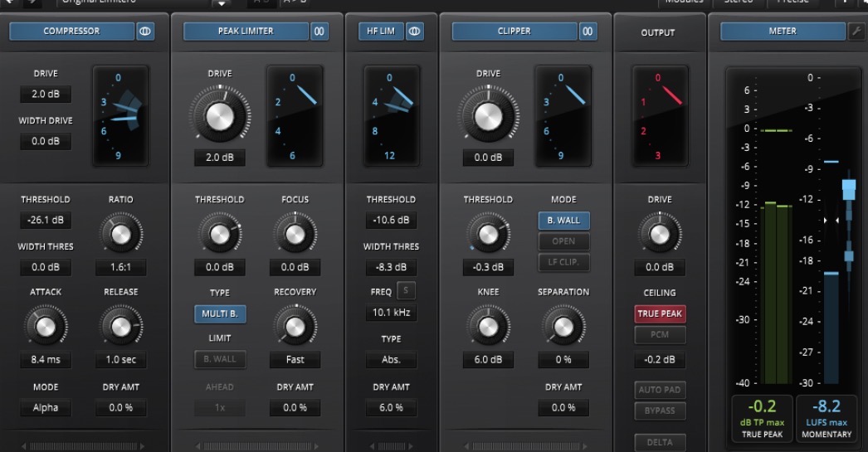The width and height of the screenshot is (868, 452).
Task: Click the -0.2 dB TP max True Peak readout
Action: 763,418
